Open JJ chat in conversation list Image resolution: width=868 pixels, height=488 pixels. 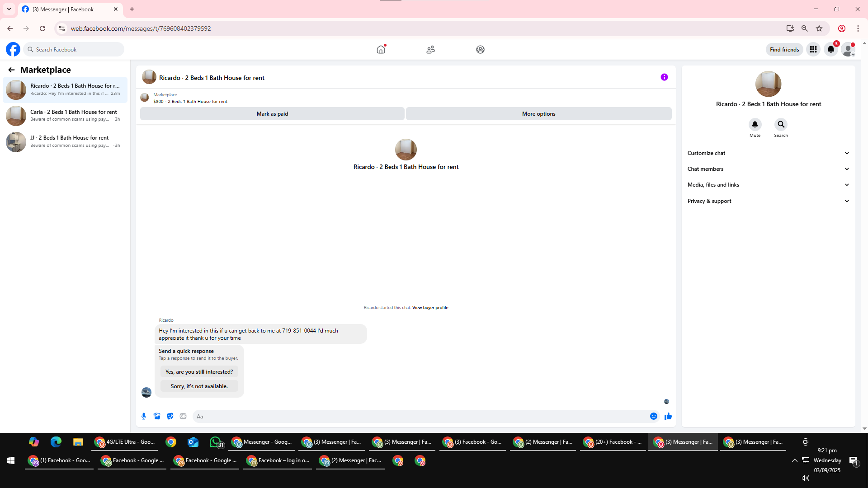click(x=65, y=142)
